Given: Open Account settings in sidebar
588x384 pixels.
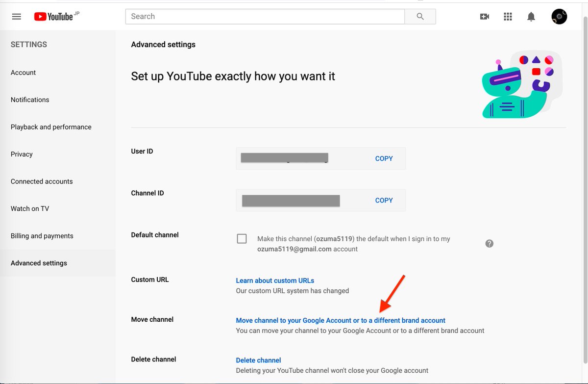Looking at the screenshot, I should coord(24,73).
